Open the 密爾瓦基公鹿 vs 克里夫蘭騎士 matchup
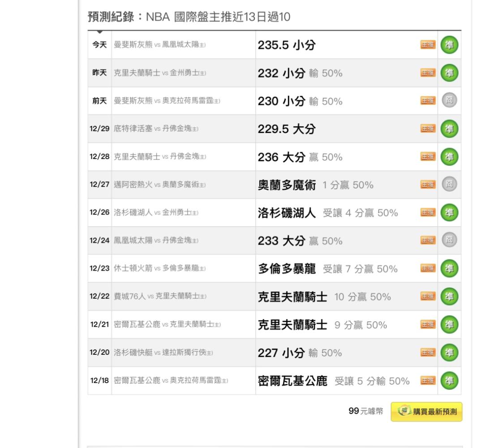477x448 pixels. coord(168,324)
